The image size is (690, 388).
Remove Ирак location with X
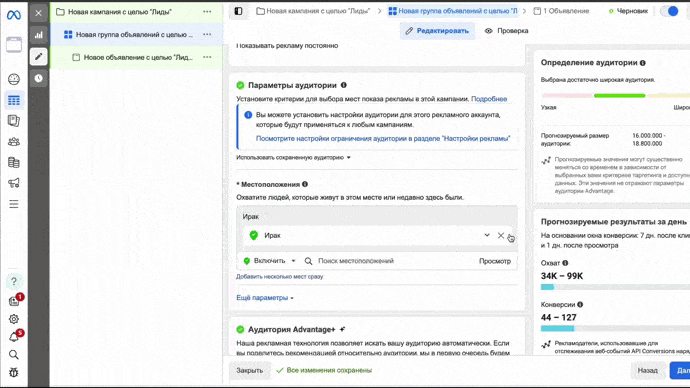click(x=501, y=235)
